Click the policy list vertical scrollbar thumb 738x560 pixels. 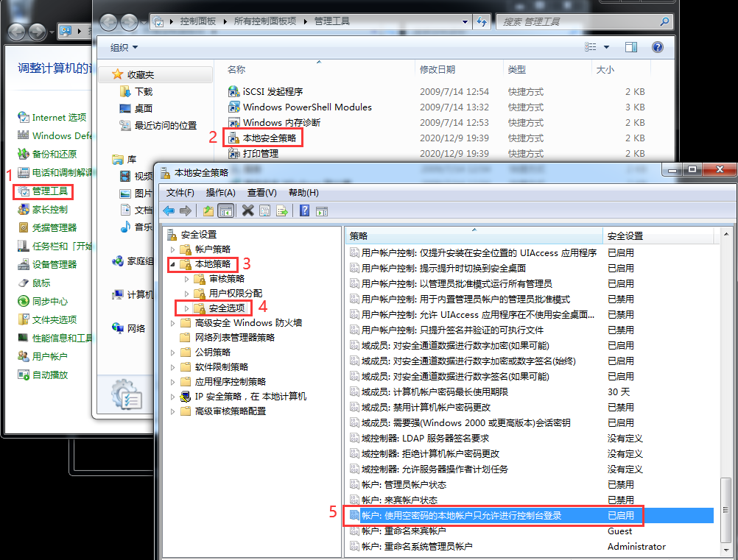point(725,509)
